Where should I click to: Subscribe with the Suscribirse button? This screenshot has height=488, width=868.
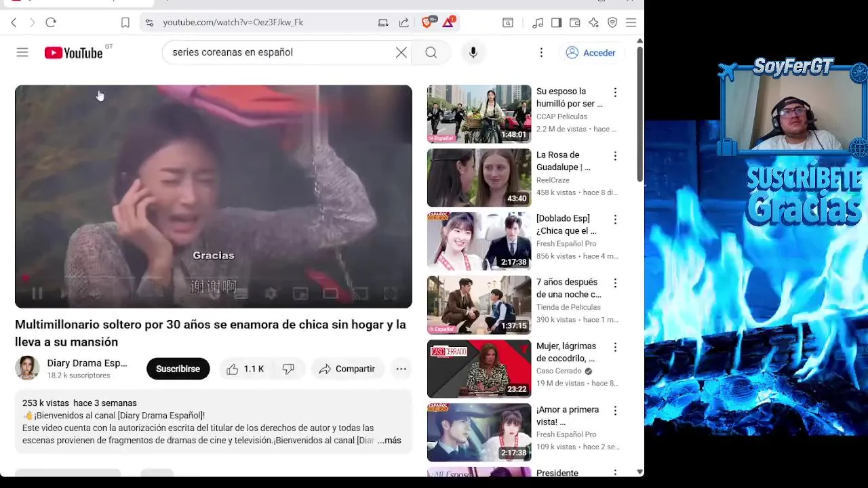[x=178, y=369]
